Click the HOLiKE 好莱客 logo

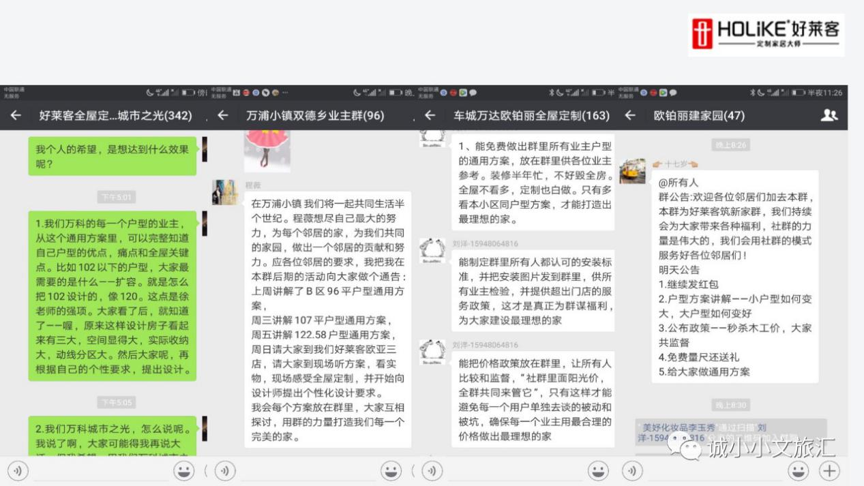click(766, 34)
